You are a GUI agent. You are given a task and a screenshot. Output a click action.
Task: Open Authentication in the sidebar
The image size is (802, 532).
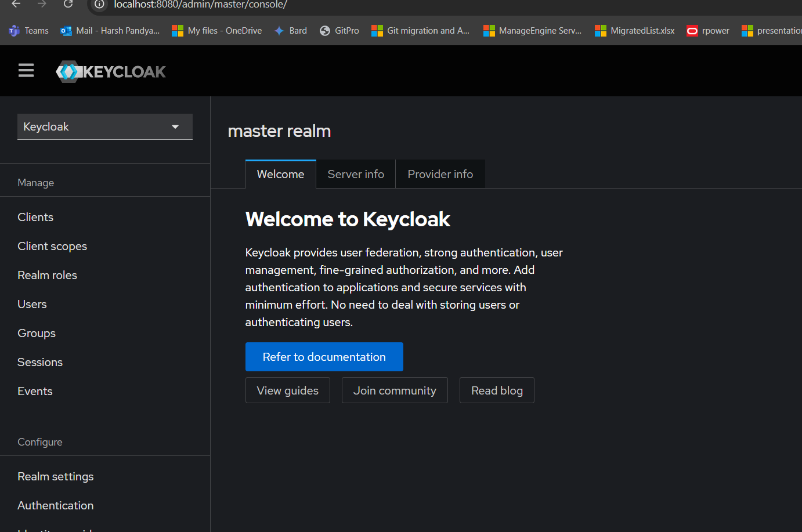[x=56, y=505]
